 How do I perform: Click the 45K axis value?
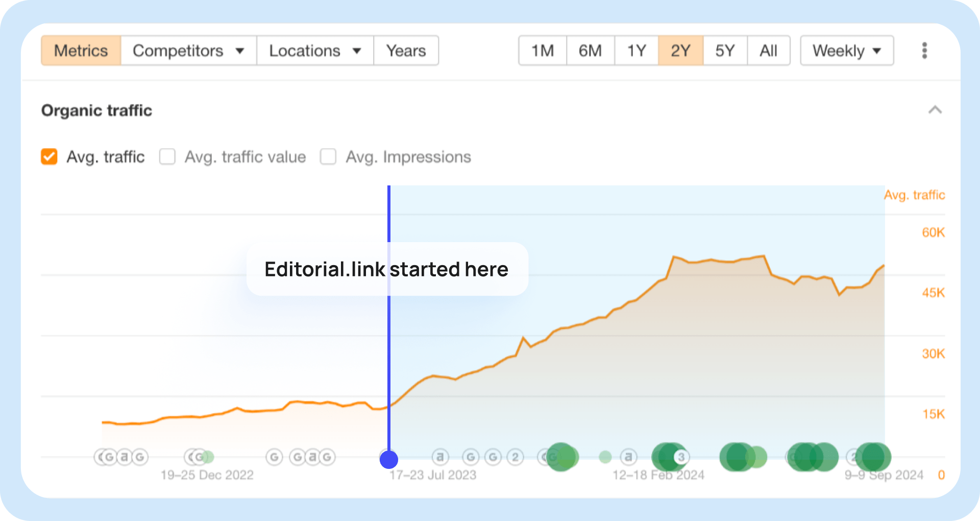[934, 293]
